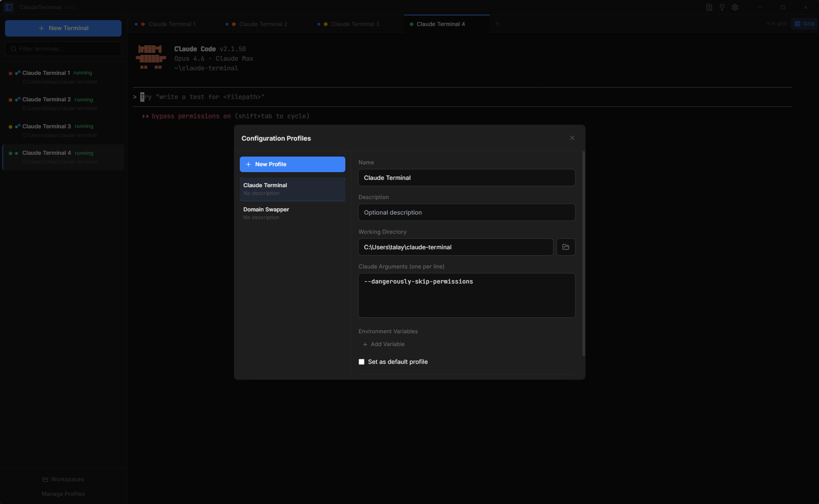This screenshot has width=819, height=504.
Task: Switch to Grid view
Action: coord(804,24)
